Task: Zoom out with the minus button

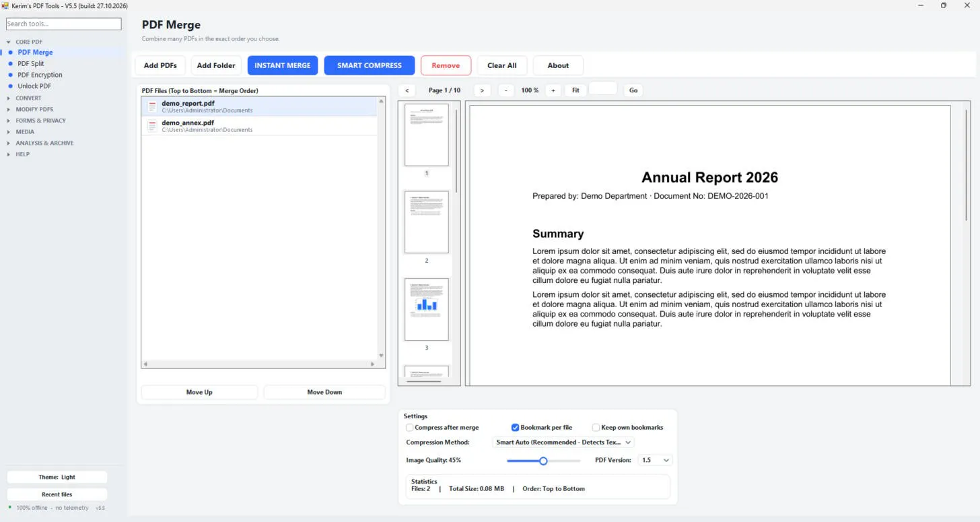Action: click(506, 90)
